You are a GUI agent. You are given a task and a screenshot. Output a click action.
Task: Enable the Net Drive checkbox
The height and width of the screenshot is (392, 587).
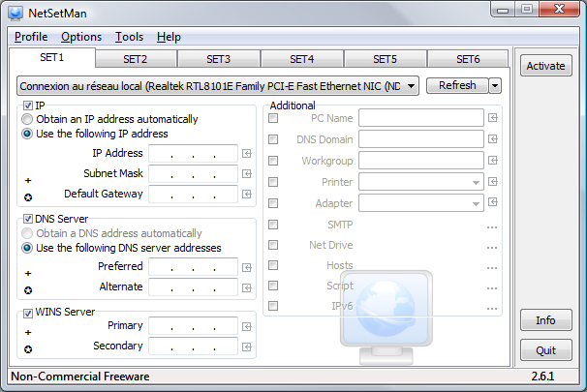pos(273,245)
